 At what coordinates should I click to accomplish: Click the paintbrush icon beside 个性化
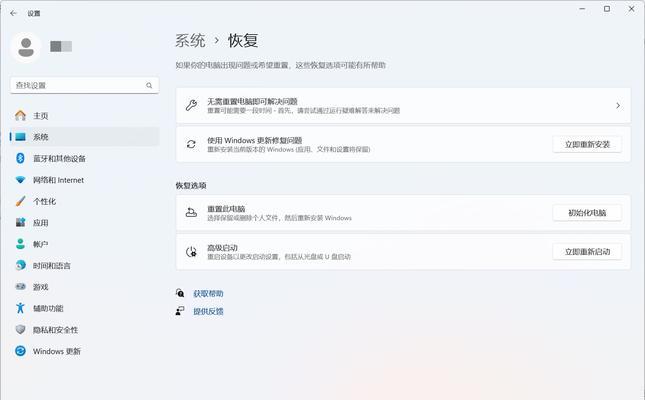point(20,201)
